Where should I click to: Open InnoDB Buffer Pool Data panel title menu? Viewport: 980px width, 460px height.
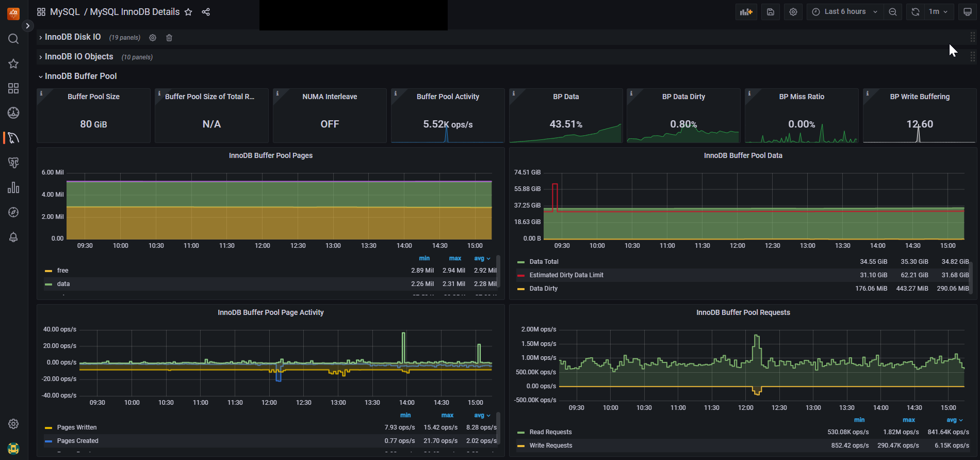(743, 155)
